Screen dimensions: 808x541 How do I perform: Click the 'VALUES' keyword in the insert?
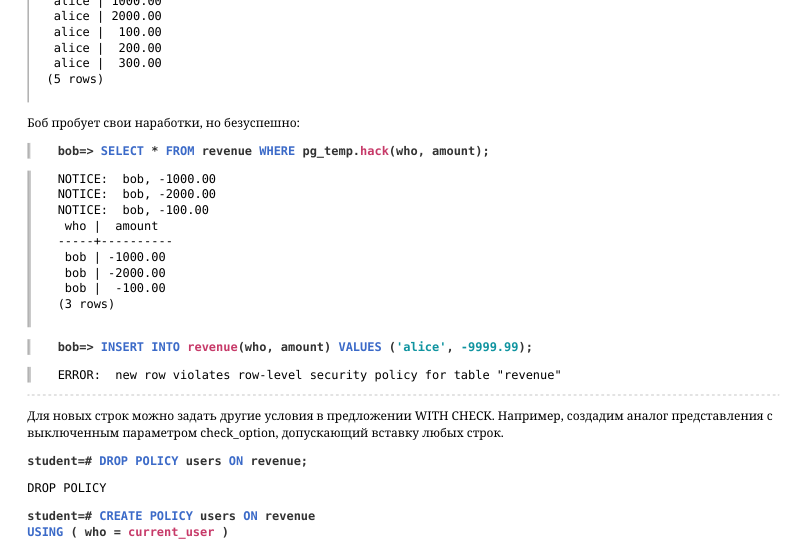pos(360,347)
